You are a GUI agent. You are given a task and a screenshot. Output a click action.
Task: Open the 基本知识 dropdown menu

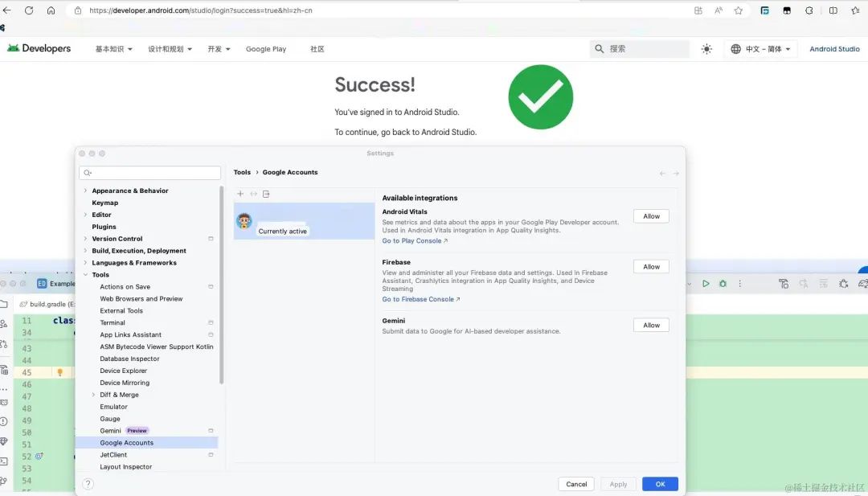113,49
